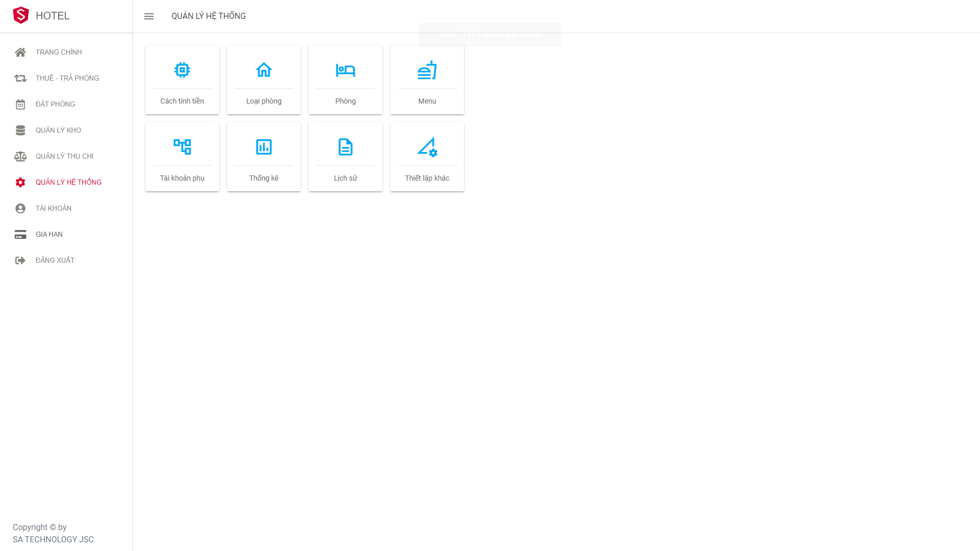Click the Thống kê chart icon
Image resolution: width=980 pixels, height=551 pixels.
(x=264, y=147)
